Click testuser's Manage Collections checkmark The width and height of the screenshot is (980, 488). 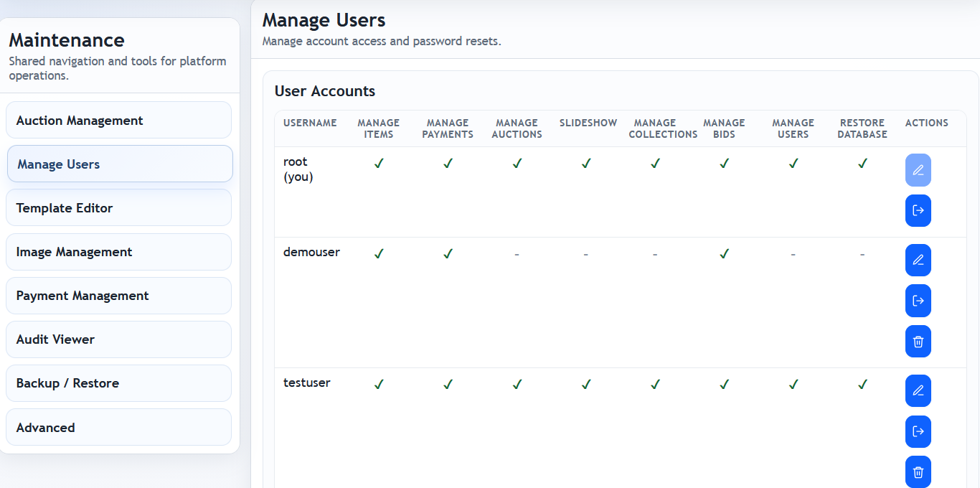[x=655, y=385]
